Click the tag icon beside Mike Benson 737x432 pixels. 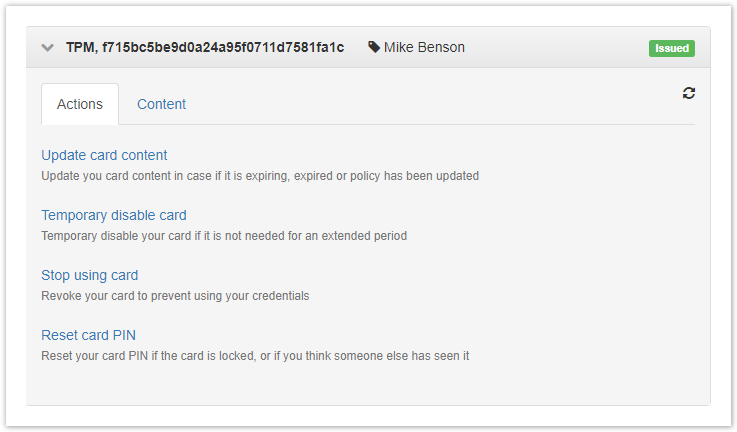point(374,47)
